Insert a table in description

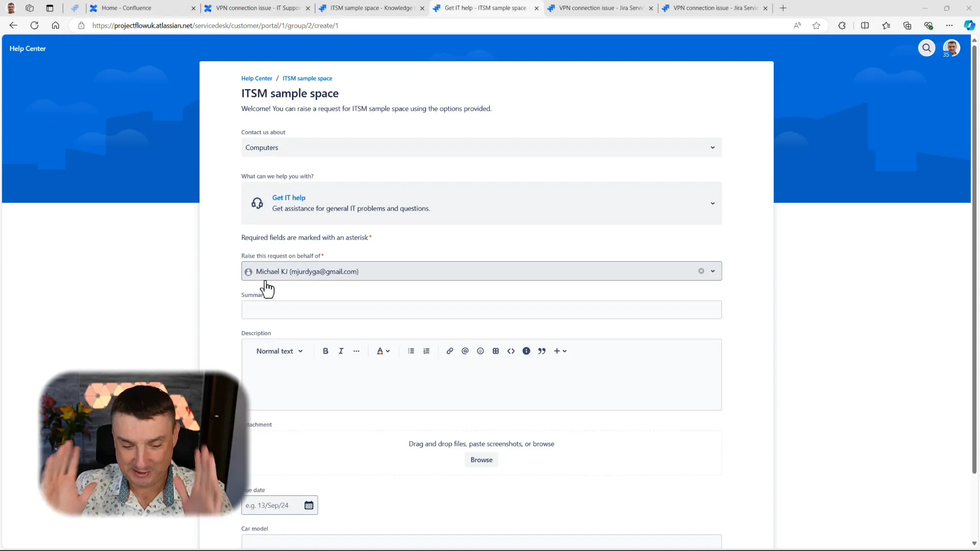coord(496,351)
